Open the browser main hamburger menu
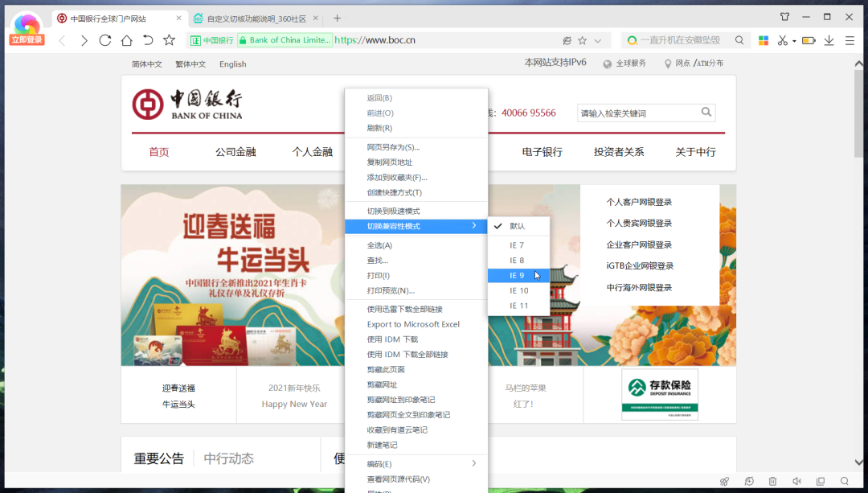Image resolution: width=868 pixels, height=493 pixels. coord(850,40)
